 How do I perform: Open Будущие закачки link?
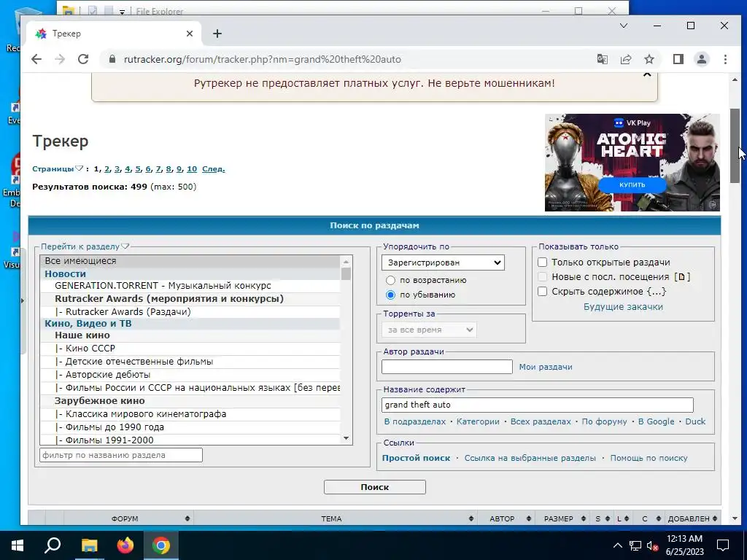[623, 307]
